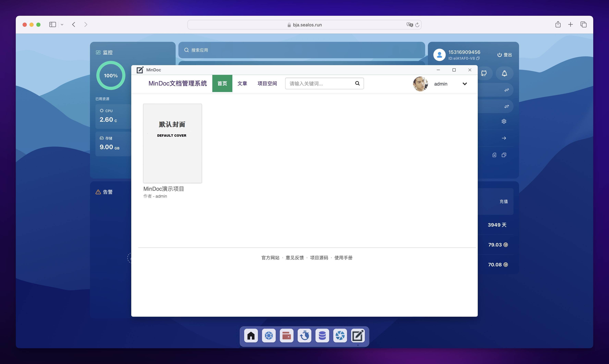Open the MinDoc演示项目 default cover thumbnail
Screen dimensions: 609x364
coord(172,143)
